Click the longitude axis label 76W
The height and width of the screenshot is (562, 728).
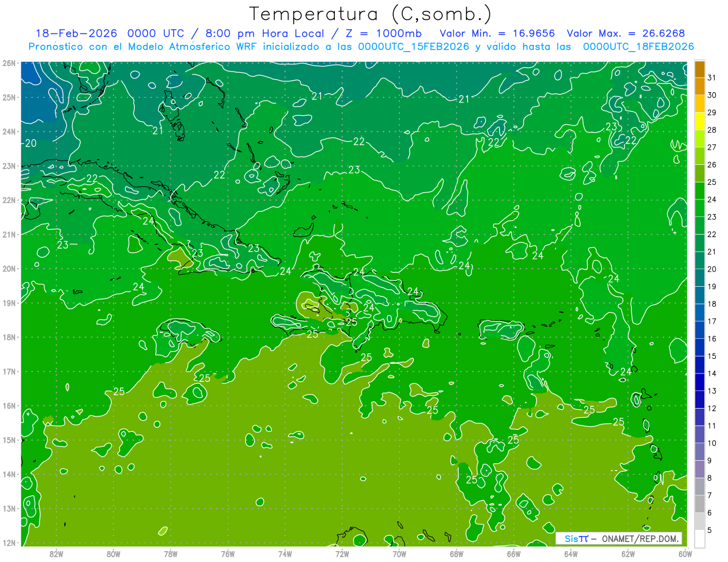(227, 554)
